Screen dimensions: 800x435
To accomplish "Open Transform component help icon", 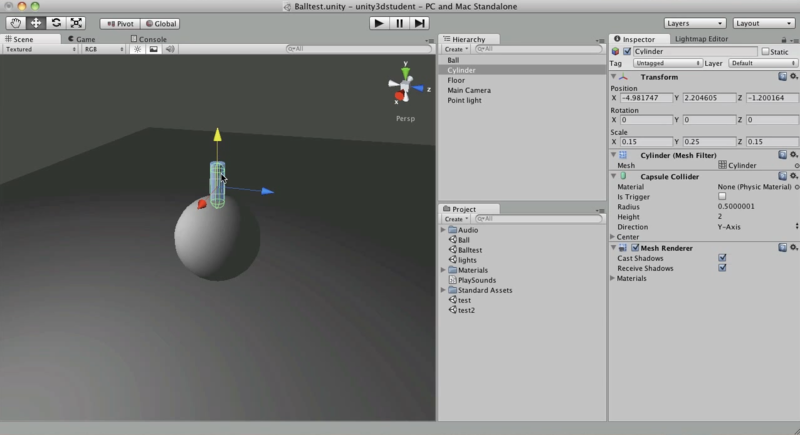I will pos(782,76).
